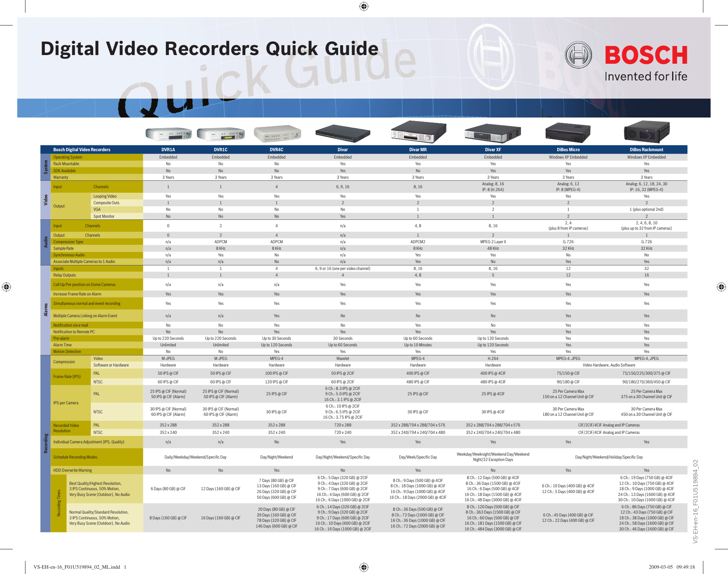Click the DiBos Micro product image
Screen dimensions: 728x574
pyautogui.click(x=568, y=132)
